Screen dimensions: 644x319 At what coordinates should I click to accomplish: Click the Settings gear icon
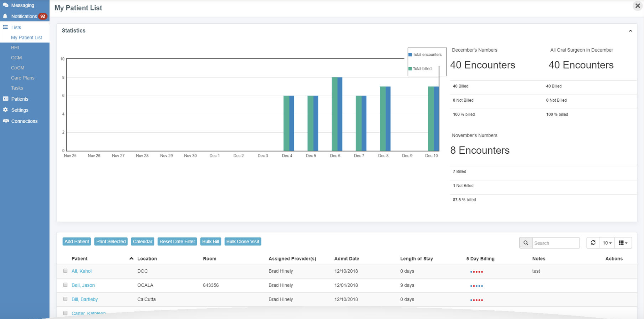5,110
